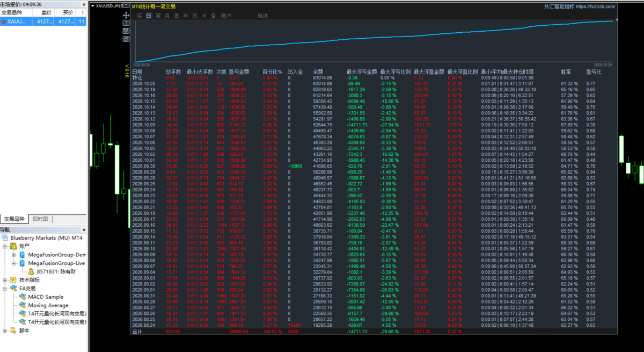Select the 账户 statistics tab
Image resolution: width=644 pixels, height=352 pixels.
click(x=227, y=16)
